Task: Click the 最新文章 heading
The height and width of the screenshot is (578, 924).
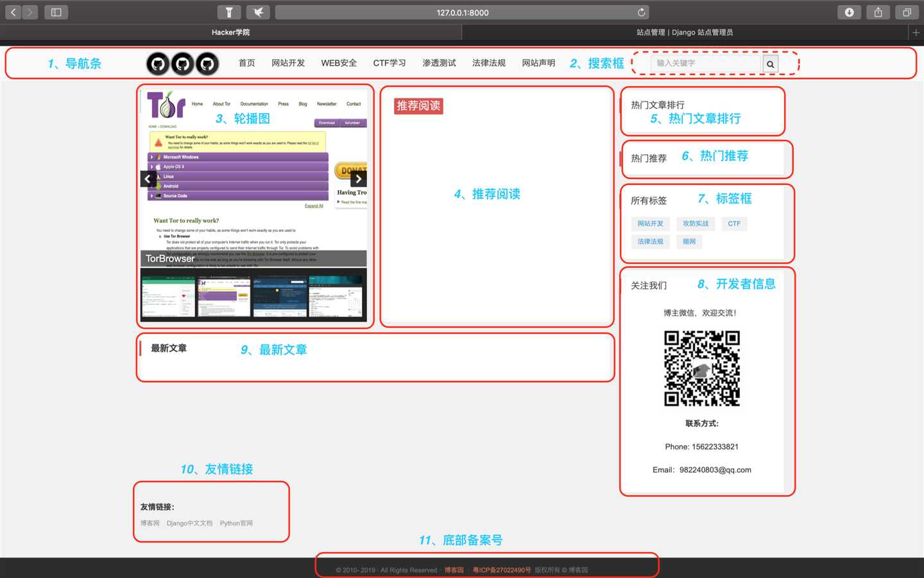Action: [169, 348]
